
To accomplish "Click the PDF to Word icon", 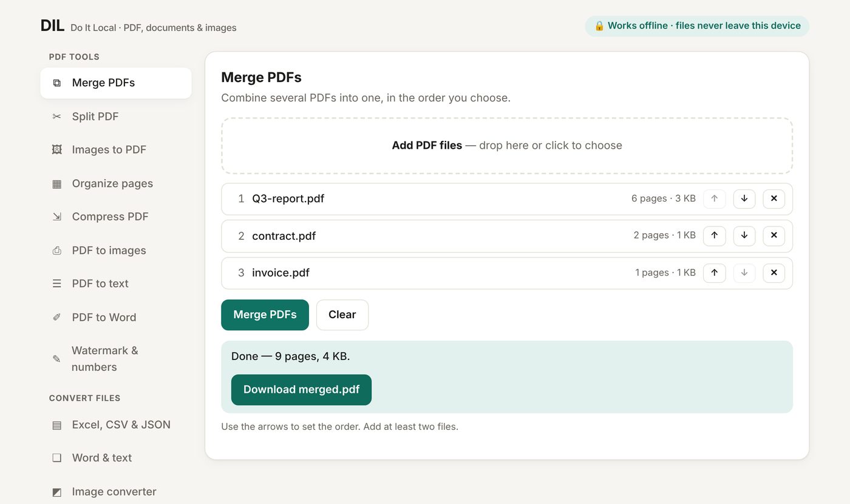I will 57,317.
